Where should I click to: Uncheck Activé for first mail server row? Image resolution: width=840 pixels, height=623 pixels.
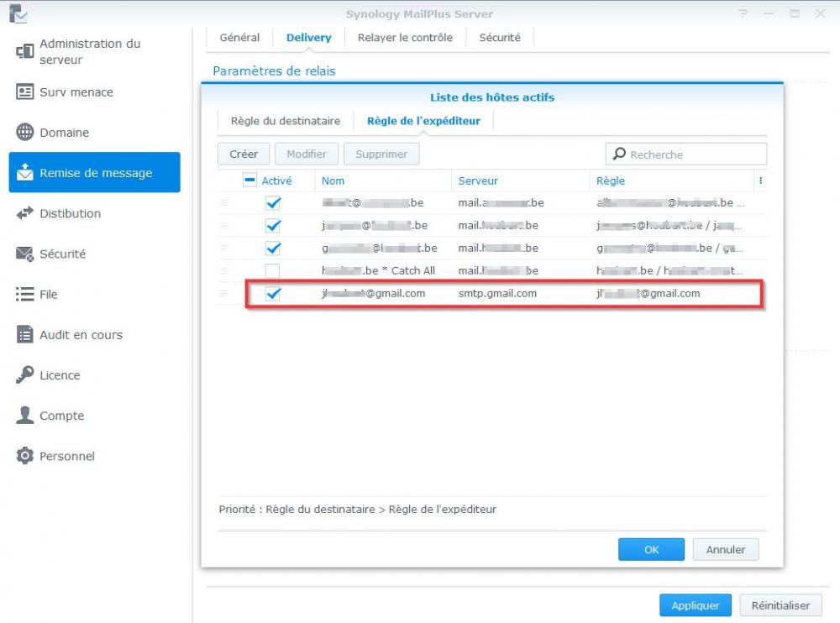click(273, 202)
